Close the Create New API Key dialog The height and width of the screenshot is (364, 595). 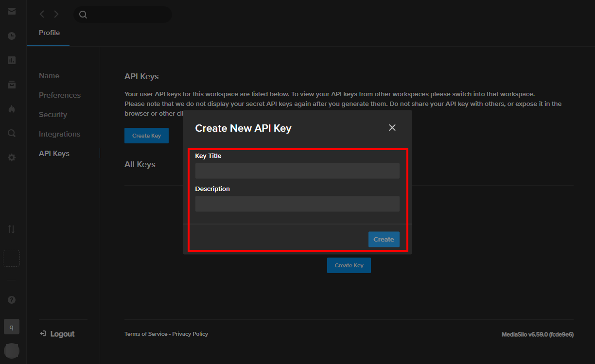[x=392, y=128]
